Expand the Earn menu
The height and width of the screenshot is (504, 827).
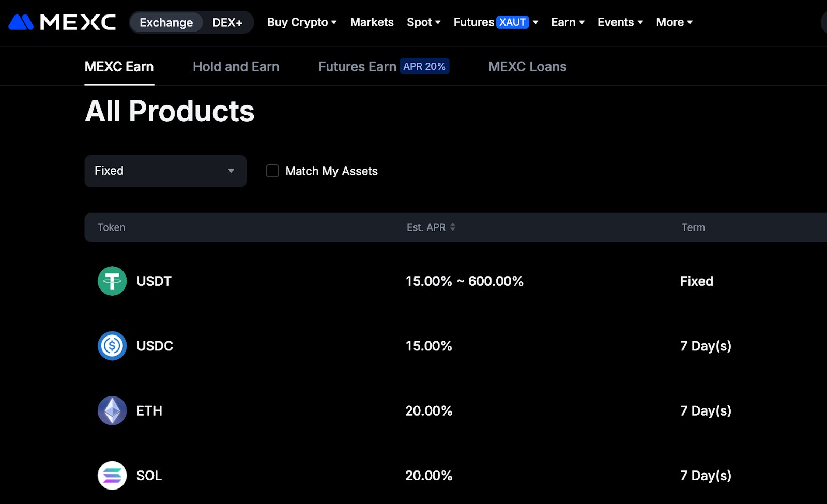(x=568, y=22)
